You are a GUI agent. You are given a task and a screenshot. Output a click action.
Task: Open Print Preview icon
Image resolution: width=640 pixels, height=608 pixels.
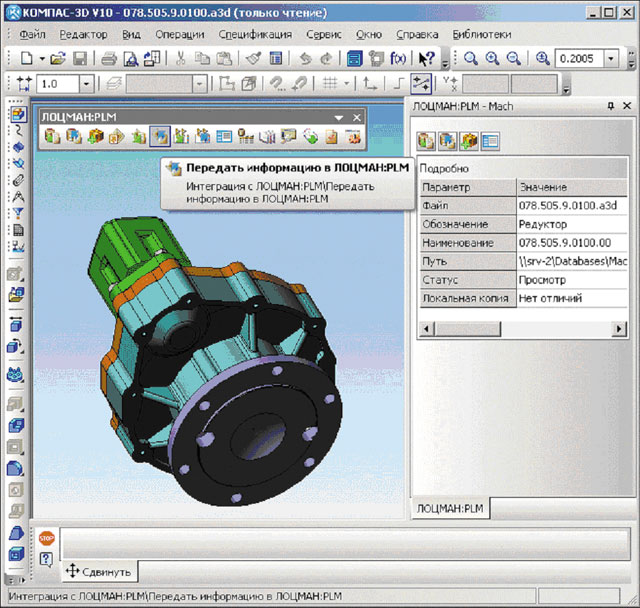(131, 58)
